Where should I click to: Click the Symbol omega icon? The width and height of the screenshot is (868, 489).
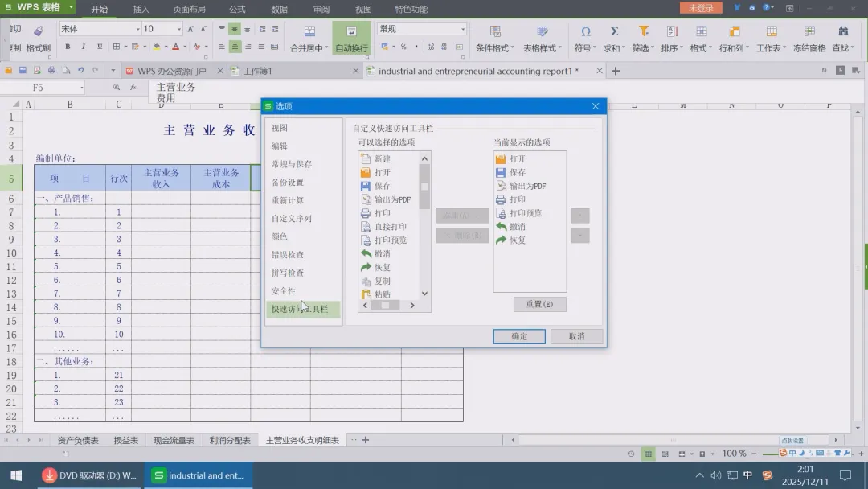[586, 31]
